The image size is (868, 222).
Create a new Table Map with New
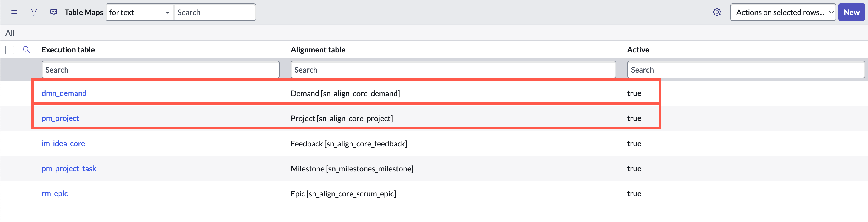(851, 13)
